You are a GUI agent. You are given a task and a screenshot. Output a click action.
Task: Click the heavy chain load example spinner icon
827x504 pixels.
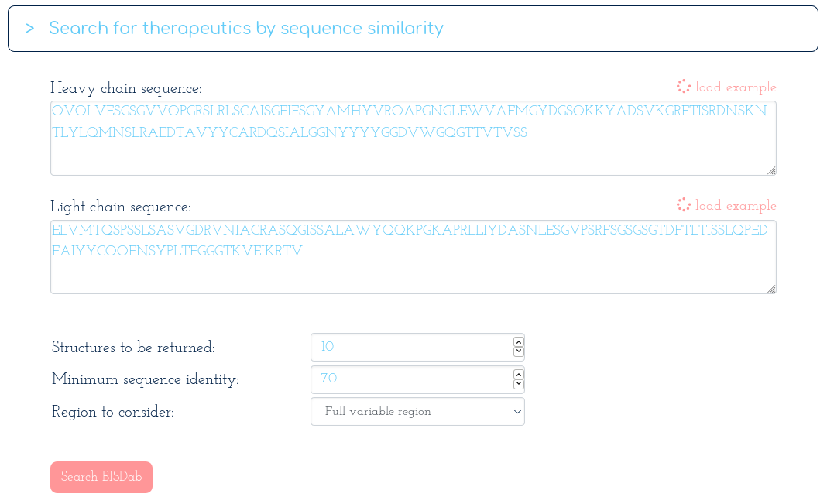(684, 87)
